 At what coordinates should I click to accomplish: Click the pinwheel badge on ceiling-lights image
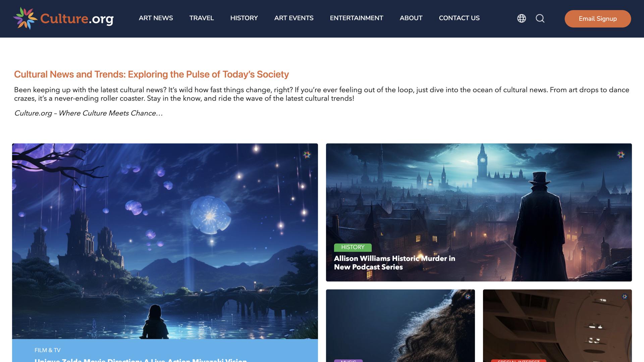pyautogui.click(x=625, y=296)
